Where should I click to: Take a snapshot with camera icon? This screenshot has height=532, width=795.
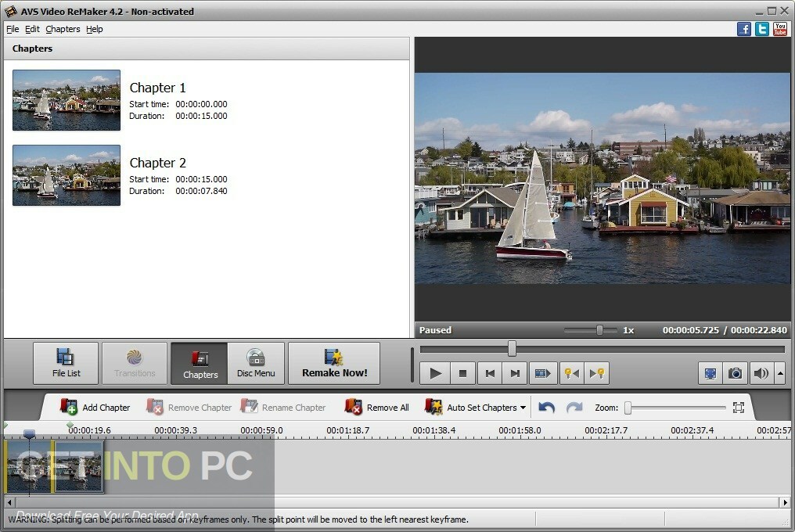tap(736, 374)
